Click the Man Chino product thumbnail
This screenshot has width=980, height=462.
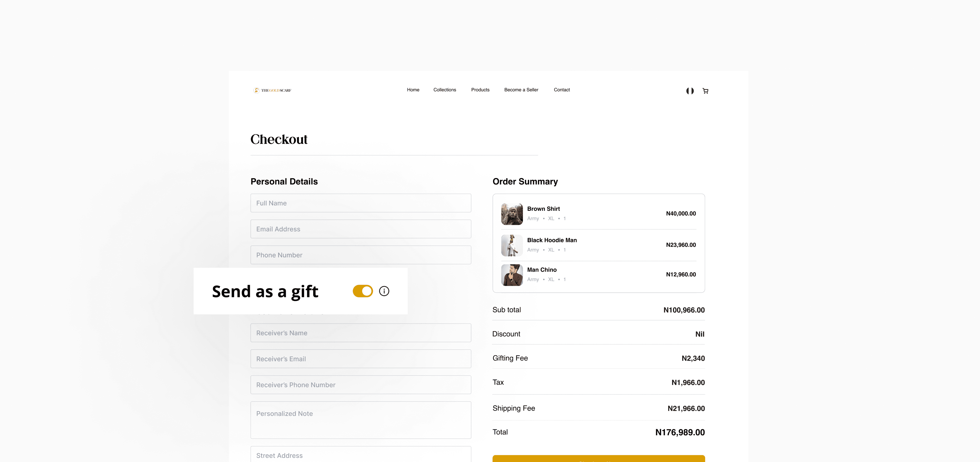pos(512,275)
